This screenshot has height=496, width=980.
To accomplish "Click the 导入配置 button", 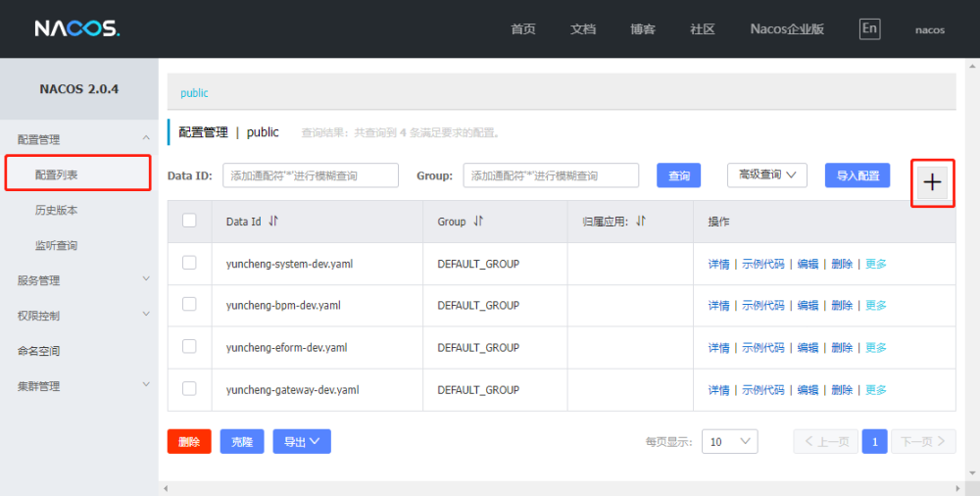I will coord(857,175).
